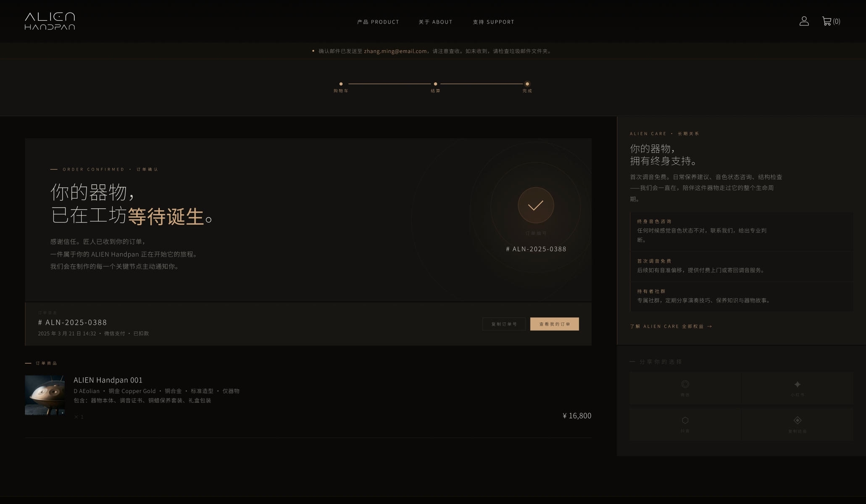Click order number under the checkmark

[x=536, y=249]
